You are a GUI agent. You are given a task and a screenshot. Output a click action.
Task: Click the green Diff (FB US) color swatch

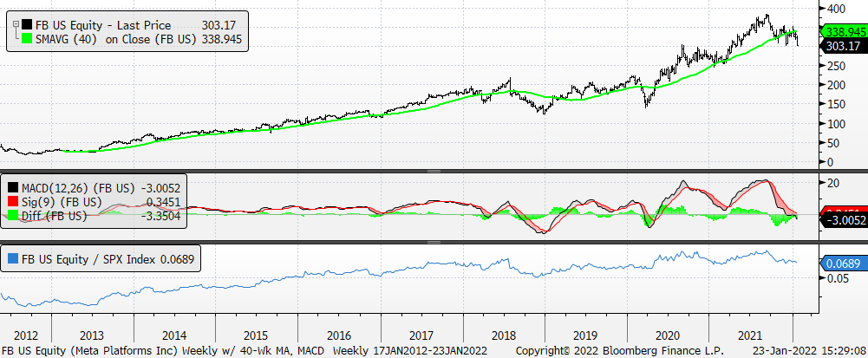(x=15, y=217)
